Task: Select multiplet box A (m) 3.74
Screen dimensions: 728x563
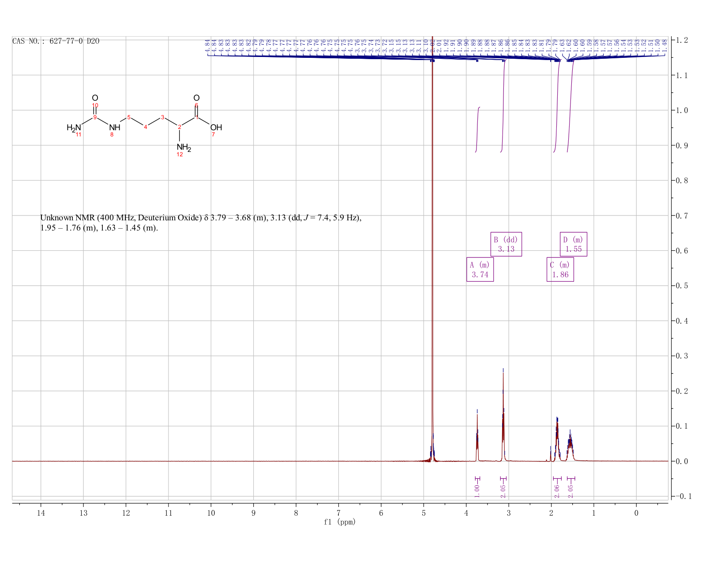Action: (x=480, y=269)
